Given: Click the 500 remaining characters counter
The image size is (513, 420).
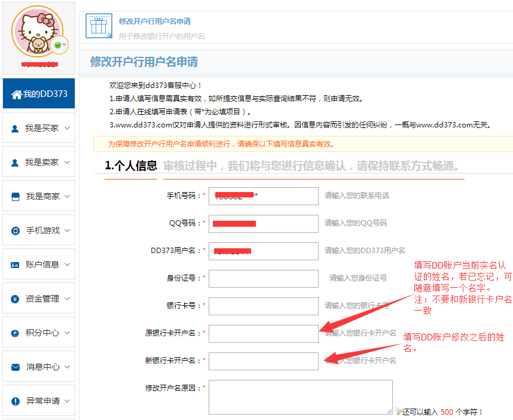Looking at the screenshot, I should click(x=447, y=412).
